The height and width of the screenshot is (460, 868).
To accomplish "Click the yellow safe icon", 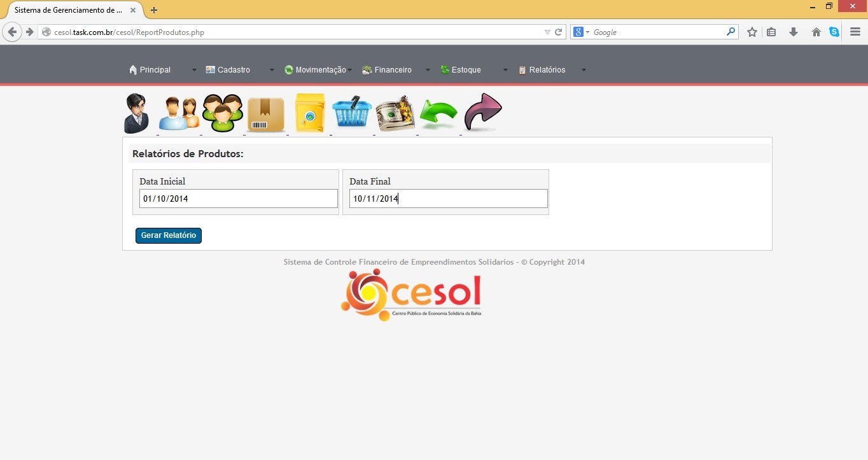I will tap(310, 113).
